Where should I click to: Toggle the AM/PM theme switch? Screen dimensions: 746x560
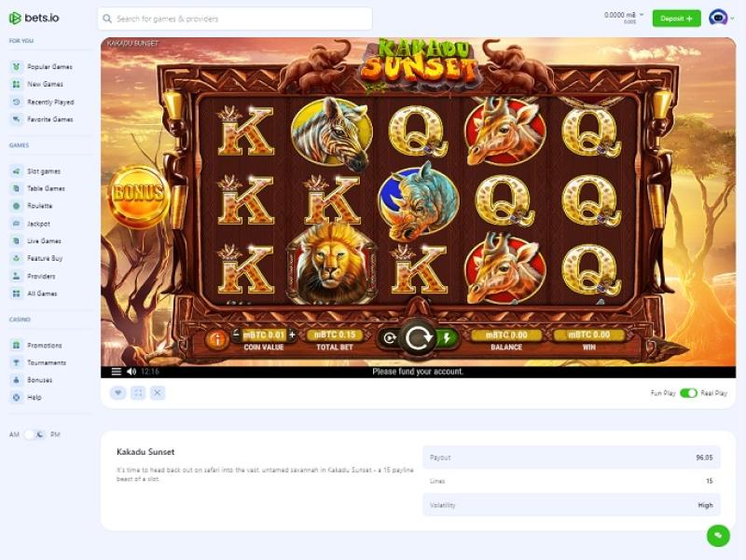click(35, 434)
